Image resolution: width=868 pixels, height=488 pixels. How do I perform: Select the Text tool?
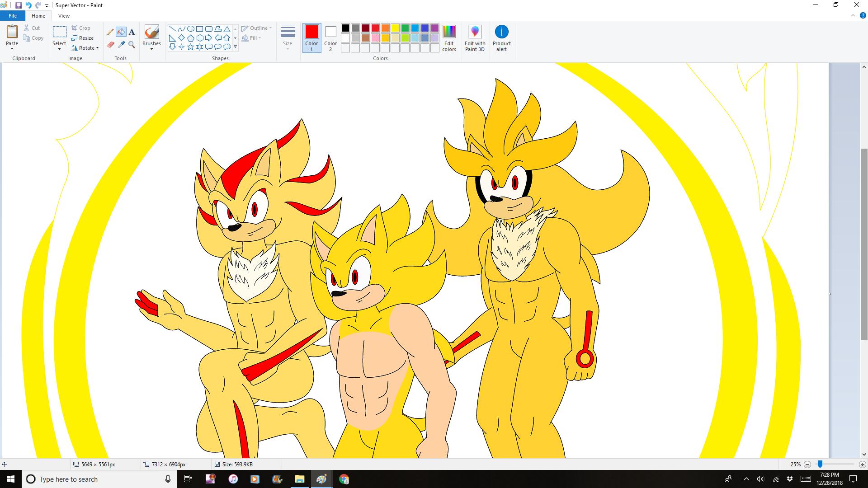click(x=132, y=32)
